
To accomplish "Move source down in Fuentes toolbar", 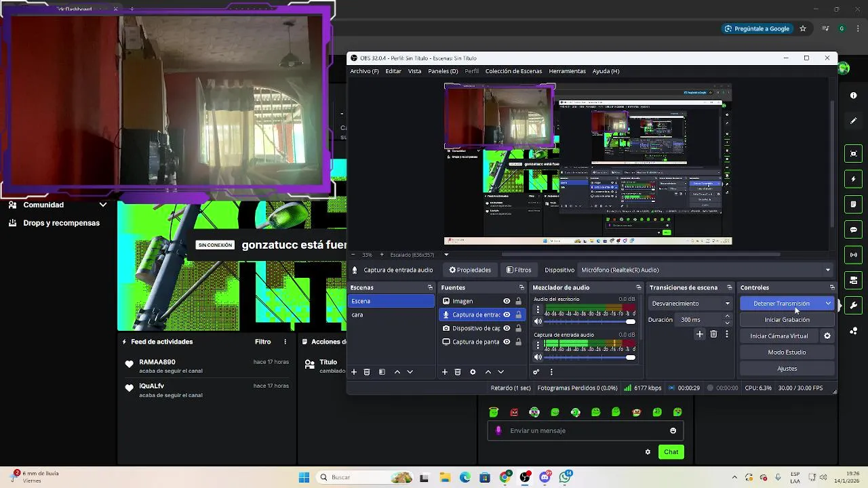I will click(500, 372).
